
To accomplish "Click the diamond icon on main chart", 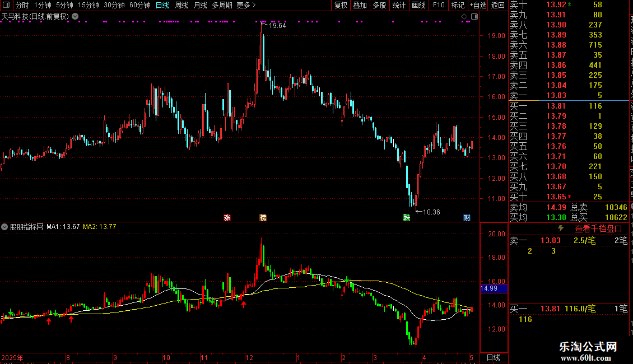I will tap(464, 17).
